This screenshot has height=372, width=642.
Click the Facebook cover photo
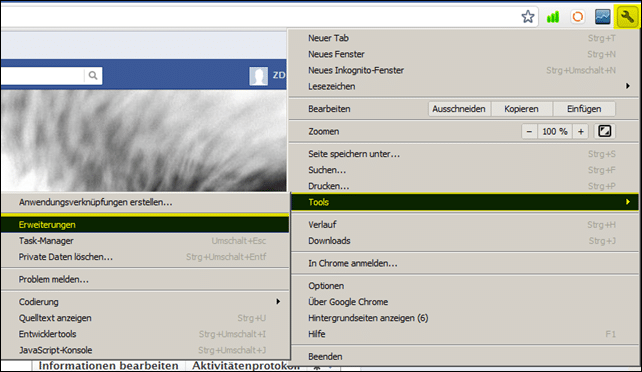[x=144, y=140]
